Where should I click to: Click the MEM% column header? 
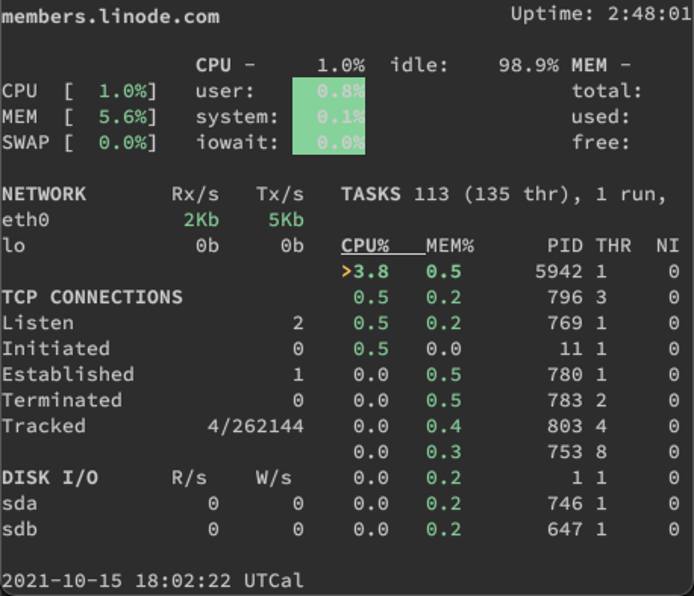[449, 245]
